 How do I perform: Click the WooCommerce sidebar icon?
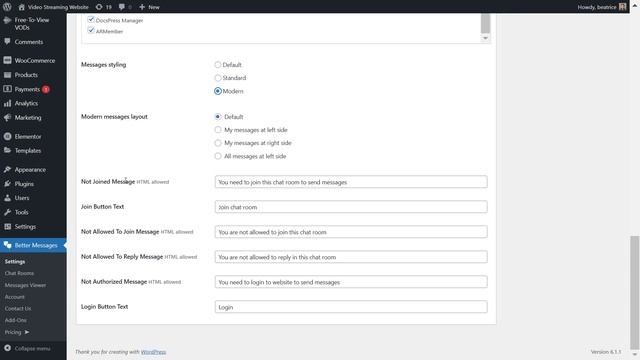pos(7,60)
